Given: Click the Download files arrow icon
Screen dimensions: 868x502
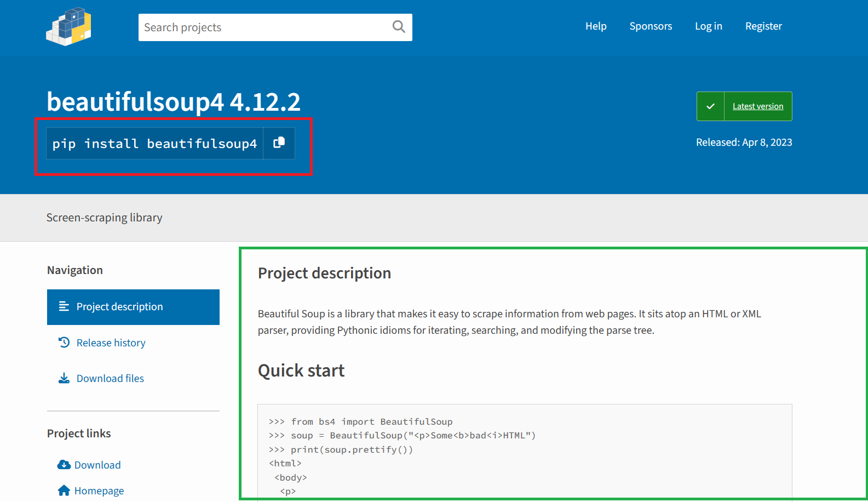Looking at the screenshot, I should point(64,378).
